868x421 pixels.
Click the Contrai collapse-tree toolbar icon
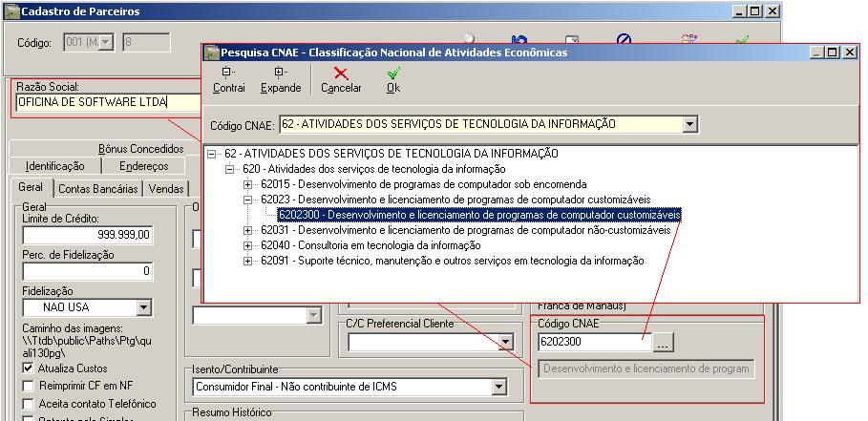[226, 73]
